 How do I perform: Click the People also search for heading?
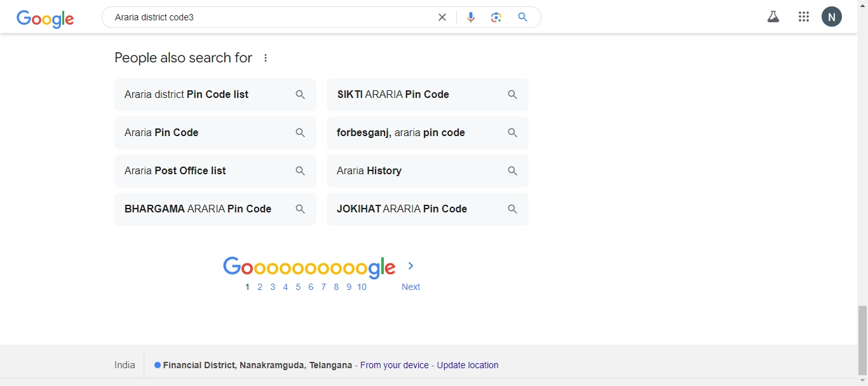pyautogui.click(x=184, y=58)
